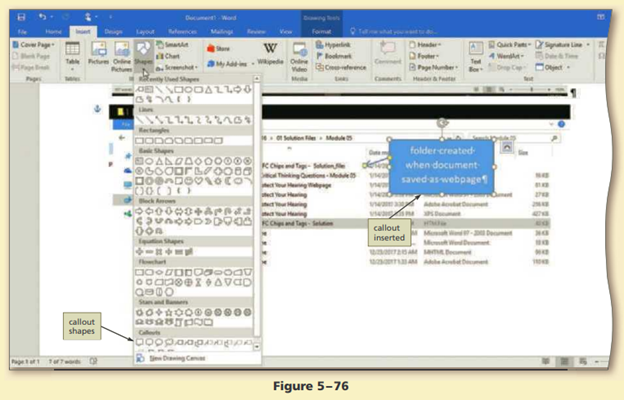Open the Header dropdown
The height and width of the screenshot is (400, 624).
click(x=425, y=45)
